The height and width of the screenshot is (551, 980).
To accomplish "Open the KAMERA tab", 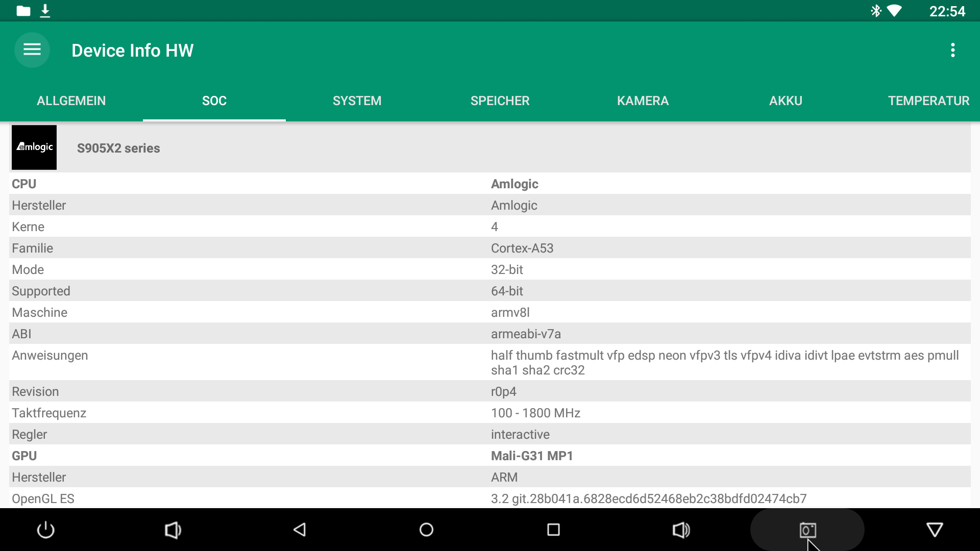I will pos(643,101).
